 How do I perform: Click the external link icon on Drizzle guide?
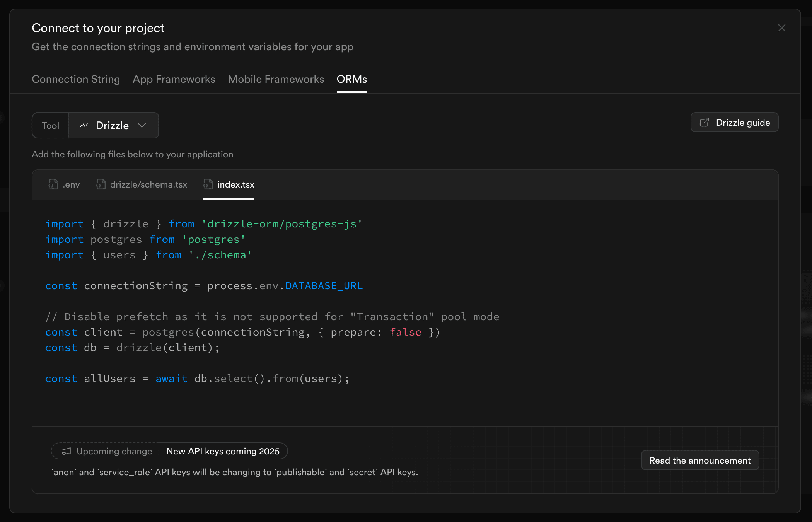[705, 122]
